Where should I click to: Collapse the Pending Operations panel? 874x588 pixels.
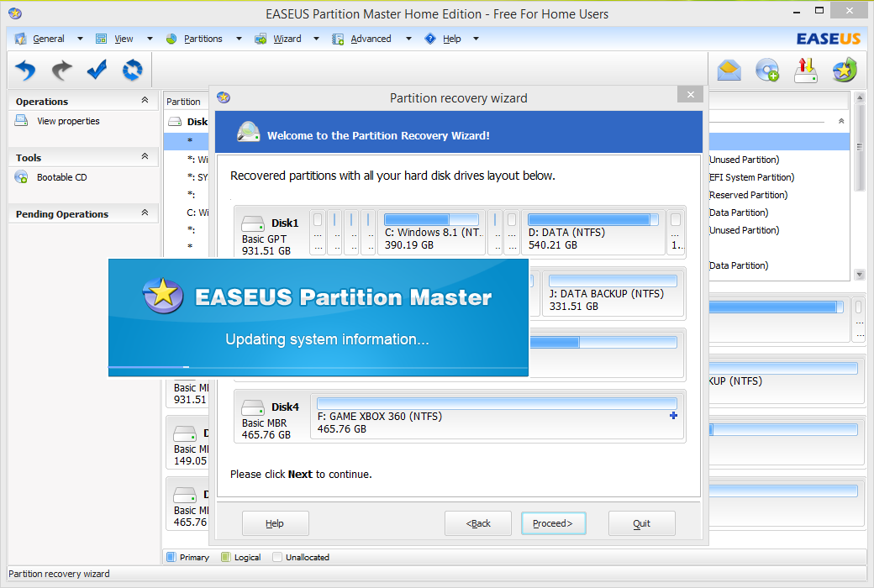point(145,213)
